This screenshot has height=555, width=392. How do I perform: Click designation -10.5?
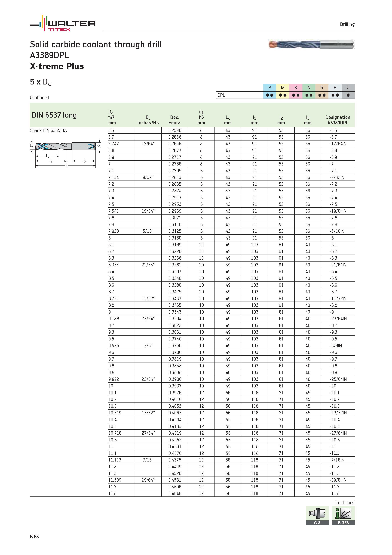coord(334,426)
